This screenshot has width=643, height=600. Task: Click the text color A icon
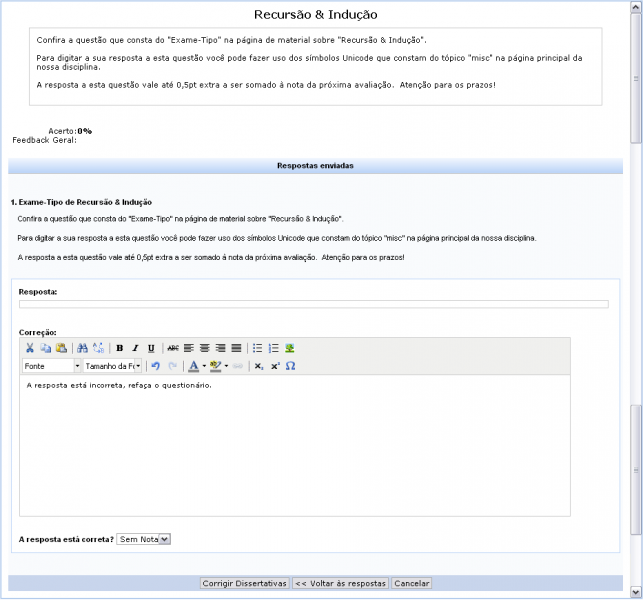pos(193,366)
